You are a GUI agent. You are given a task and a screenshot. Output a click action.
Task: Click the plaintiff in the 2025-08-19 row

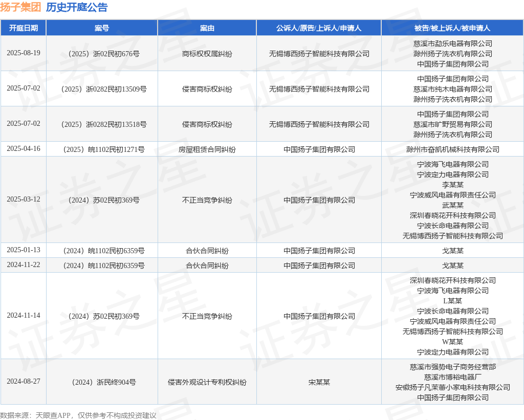319,54
